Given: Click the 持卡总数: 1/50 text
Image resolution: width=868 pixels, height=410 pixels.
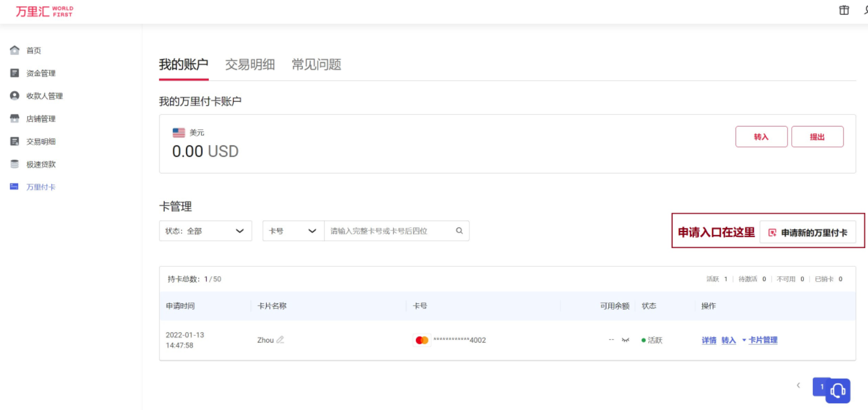Looking at the screenshot, I should [194, 279].
